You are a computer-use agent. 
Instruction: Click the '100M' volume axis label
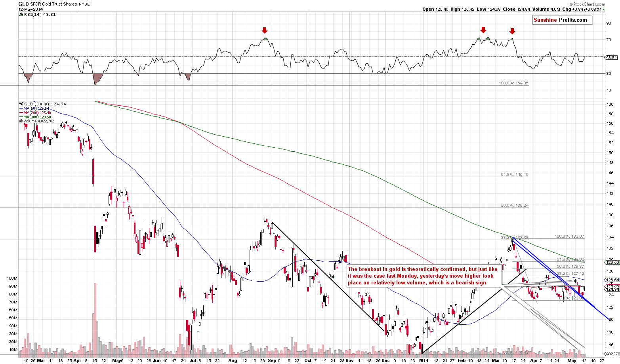13,278
